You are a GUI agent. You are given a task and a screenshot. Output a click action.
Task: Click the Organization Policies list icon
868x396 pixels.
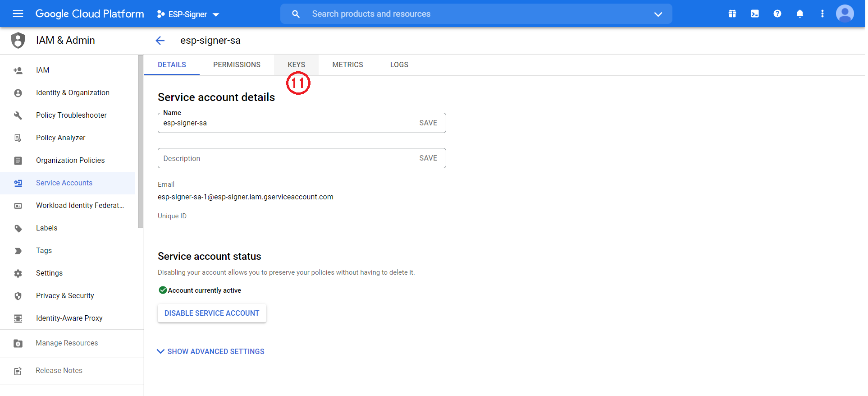18,161
